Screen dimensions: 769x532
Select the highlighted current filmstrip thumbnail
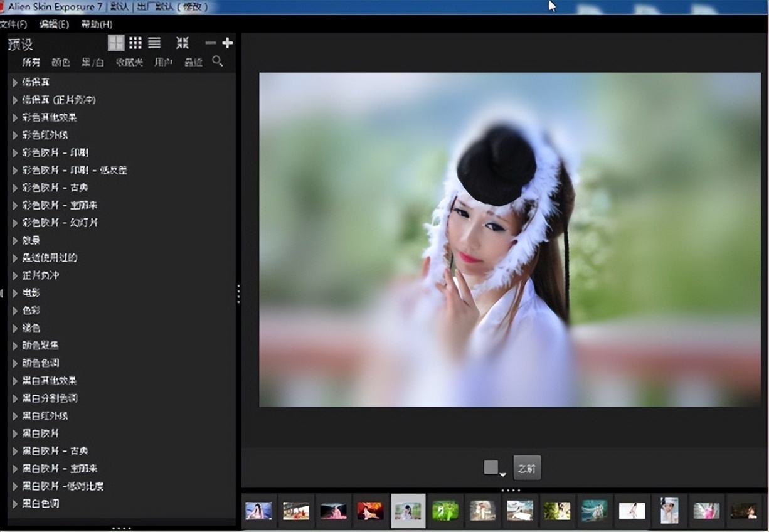click(408, 511)
